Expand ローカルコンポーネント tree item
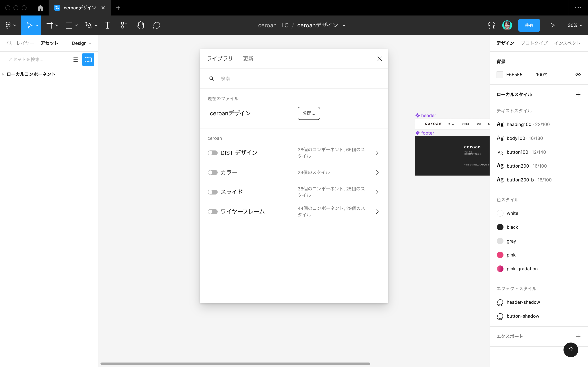This screenshot has width=588, height=367. point(3,74)
